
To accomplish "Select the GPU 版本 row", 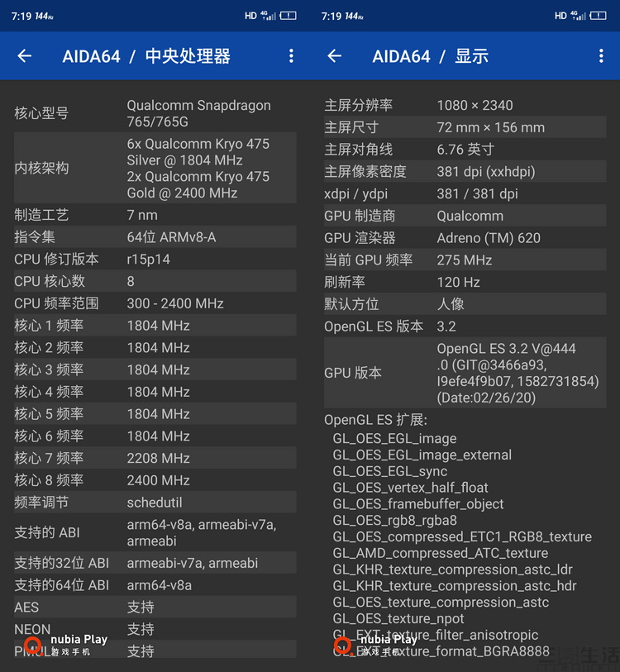I will (465, 373).
